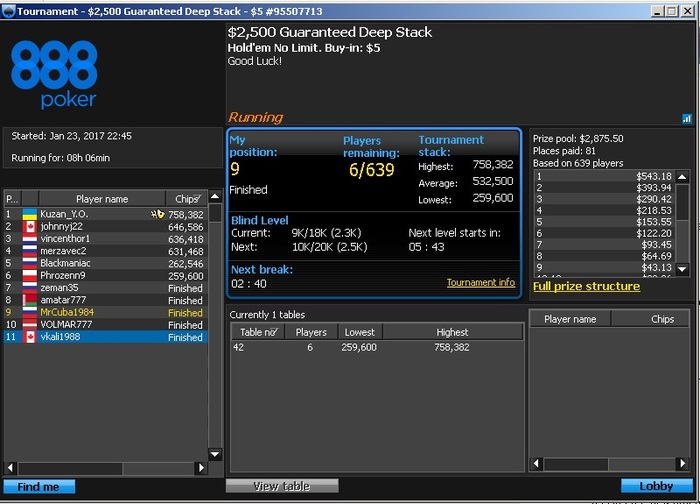Click prize list scroll up arrow
The width and height of the screenshot is (700, 504).
tap(682, 177)
